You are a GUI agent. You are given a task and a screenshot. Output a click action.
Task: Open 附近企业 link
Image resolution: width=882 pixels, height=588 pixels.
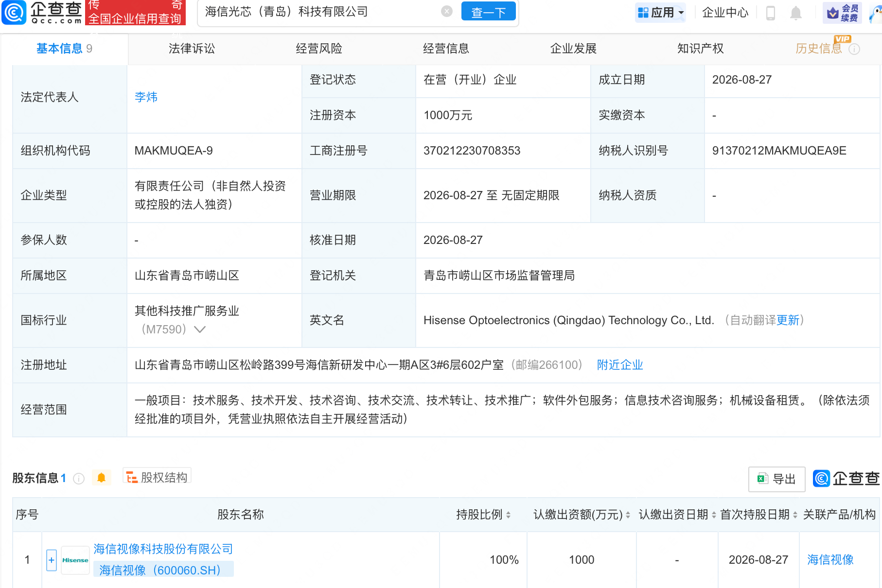coord(620,365)
